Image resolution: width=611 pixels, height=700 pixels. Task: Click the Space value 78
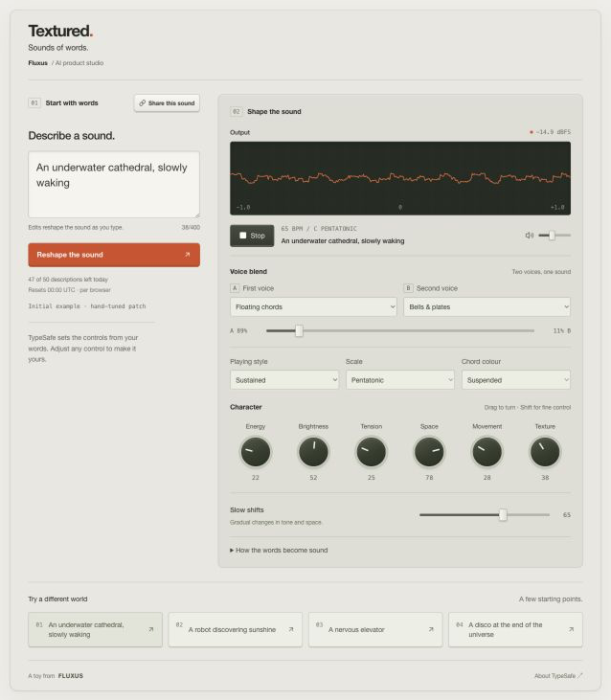click(429, 478)
